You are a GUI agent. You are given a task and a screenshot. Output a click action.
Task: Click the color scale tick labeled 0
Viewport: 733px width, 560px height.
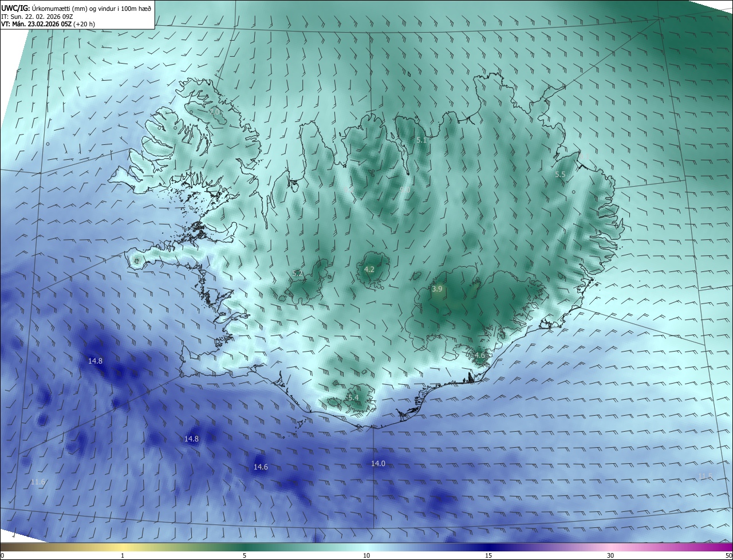[x=2, y=555]
